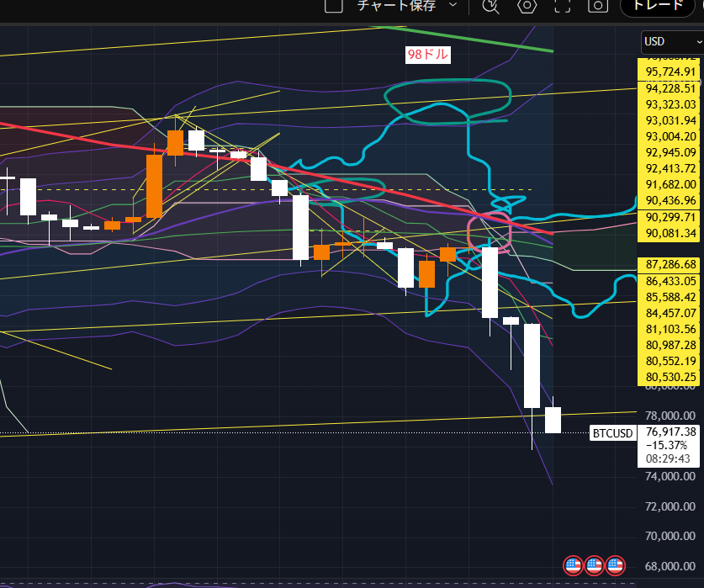Click price label 80,987.28

tap(670, 345)
